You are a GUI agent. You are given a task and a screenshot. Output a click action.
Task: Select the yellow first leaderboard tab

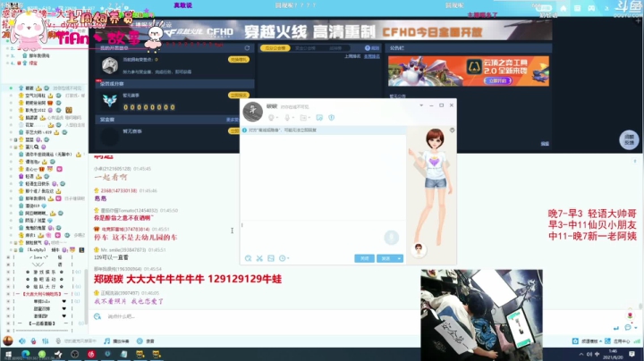point(275,48)
